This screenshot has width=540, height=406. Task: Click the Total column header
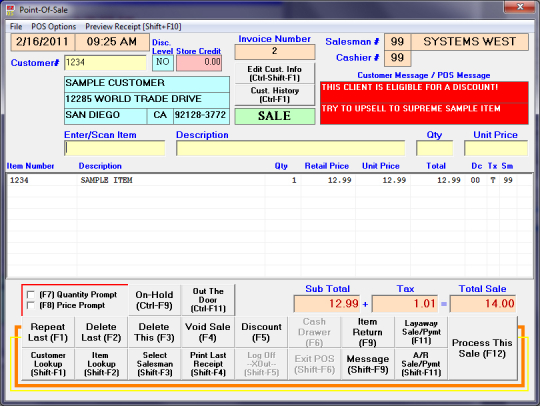(x=436, y=166)
